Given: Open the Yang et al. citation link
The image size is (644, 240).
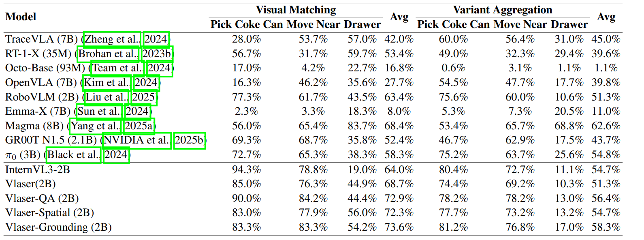Looking at the screenshot, I should point(95,126).
